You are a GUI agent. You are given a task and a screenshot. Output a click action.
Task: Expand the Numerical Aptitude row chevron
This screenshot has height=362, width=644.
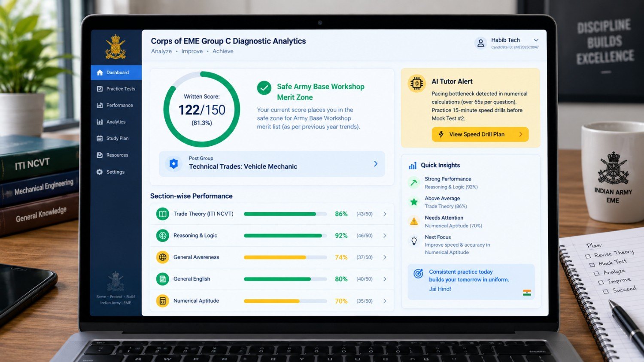pyautogui.click(x=385, y=301)
